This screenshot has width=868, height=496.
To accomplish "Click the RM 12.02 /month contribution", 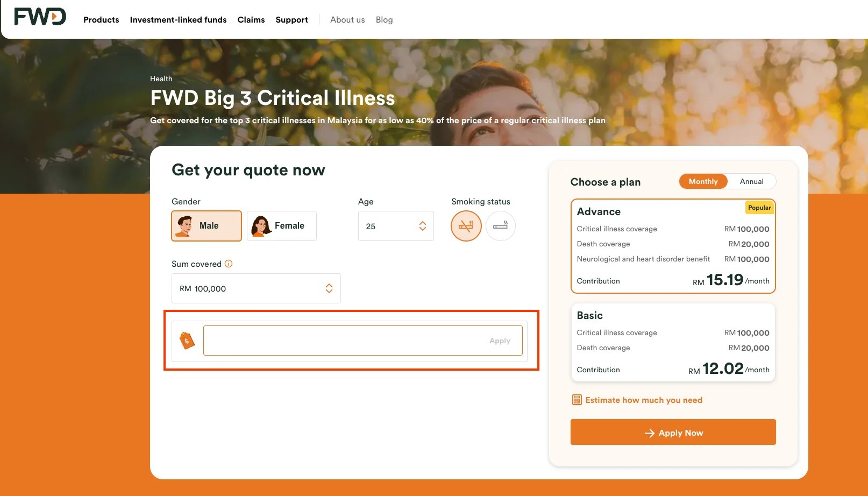I will tap(729, 369).
